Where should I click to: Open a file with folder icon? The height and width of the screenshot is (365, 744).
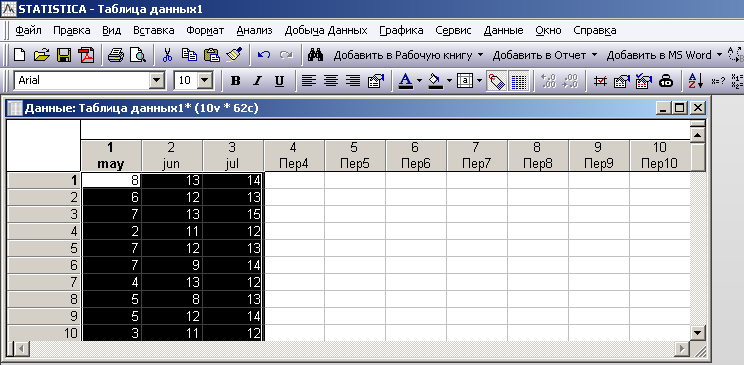click(x=41, y=55)
